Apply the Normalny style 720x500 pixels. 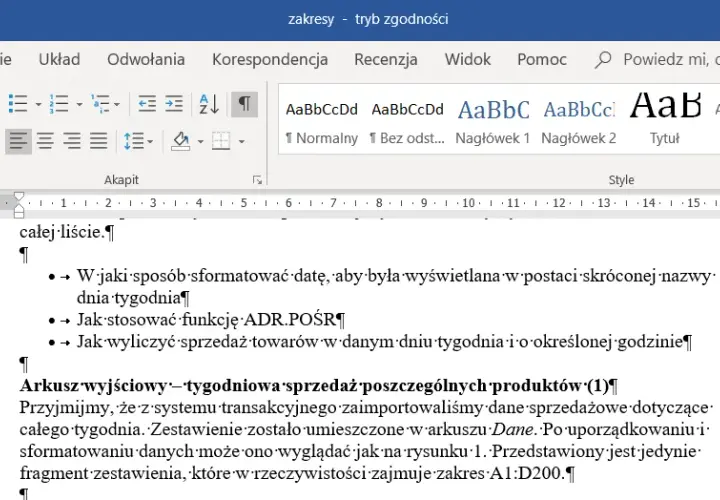pyautogui.click(x=321, y=121)
